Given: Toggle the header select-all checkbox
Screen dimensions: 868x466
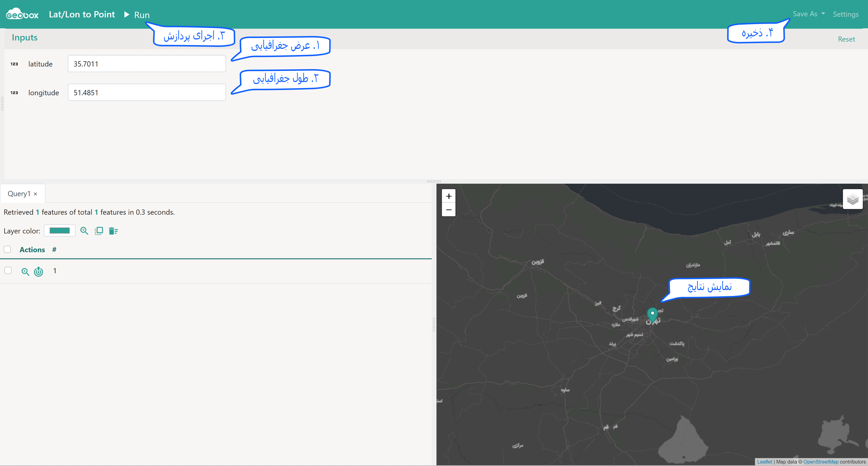Looking at the screenshot, I should pos(7,249).
